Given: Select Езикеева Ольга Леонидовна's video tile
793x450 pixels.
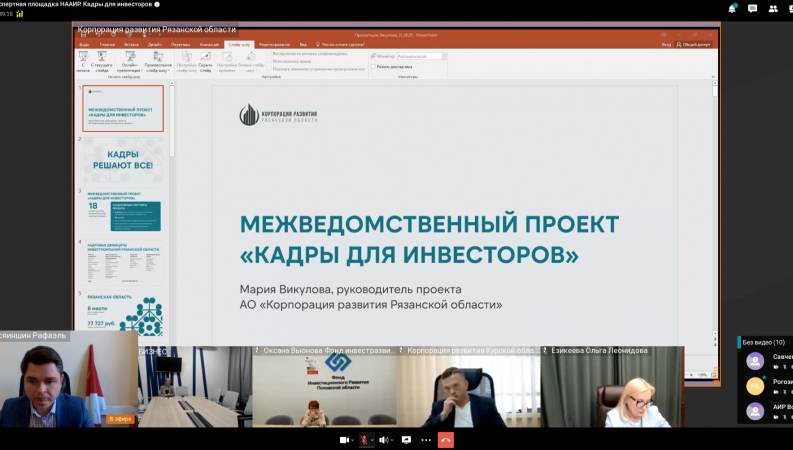Looking at the screenshot, I should pyautogui.click(x=612, y=387).
